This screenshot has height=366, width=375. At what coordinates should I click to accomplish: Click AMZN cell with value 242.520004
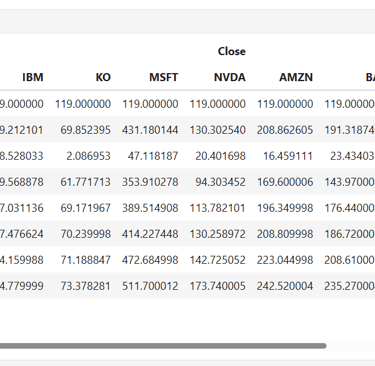(285, 286)
